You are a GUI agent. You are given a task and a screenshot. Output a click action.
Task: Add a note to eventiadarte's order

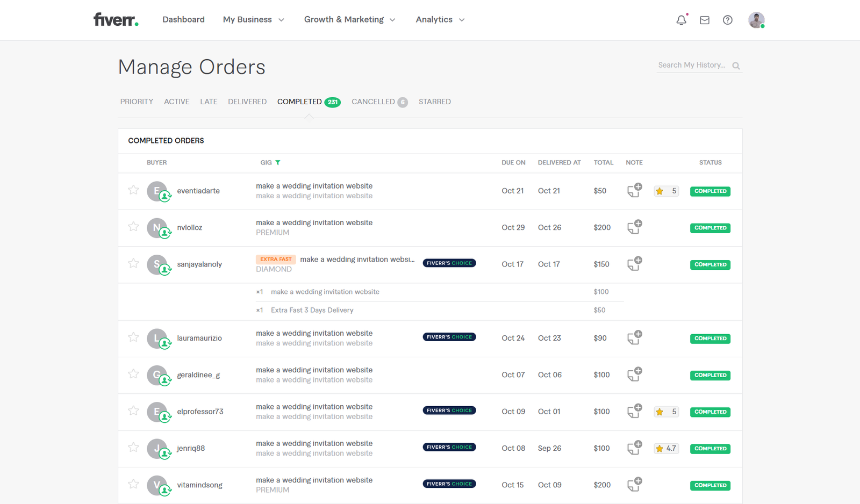(x=634, y=190)
